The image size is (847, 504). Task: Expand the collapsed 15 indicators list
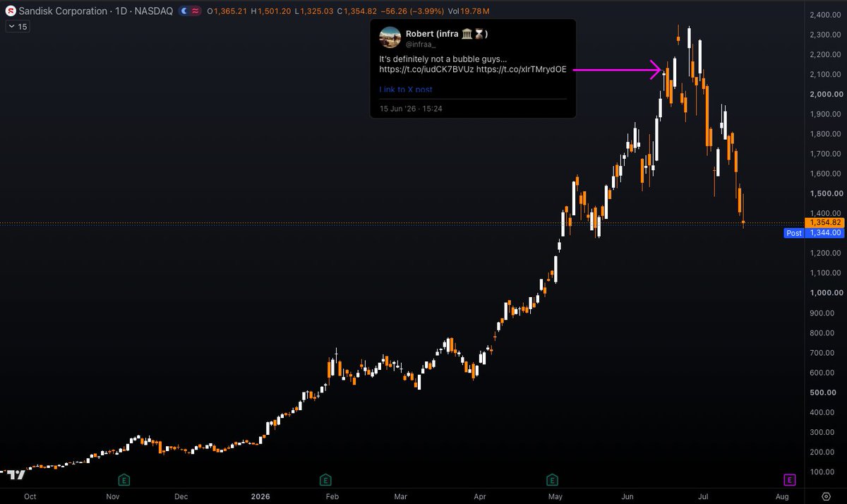[x=17, y=26]
